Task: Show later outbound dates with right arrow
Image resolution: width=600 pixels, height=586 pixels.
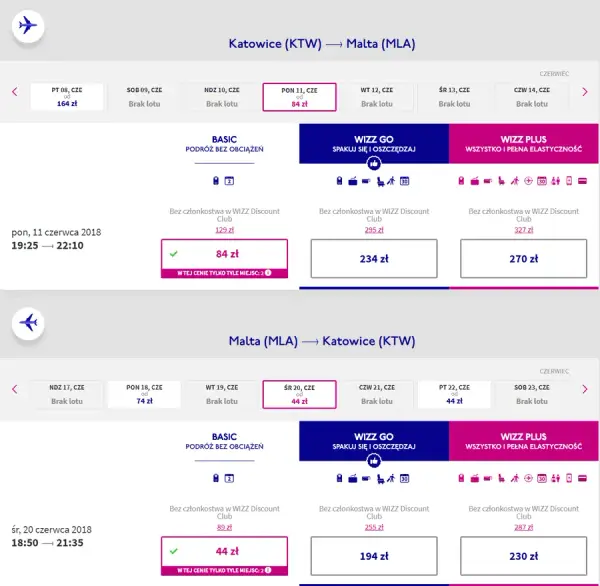Action: pyautogui.click(x=585, y=92)
